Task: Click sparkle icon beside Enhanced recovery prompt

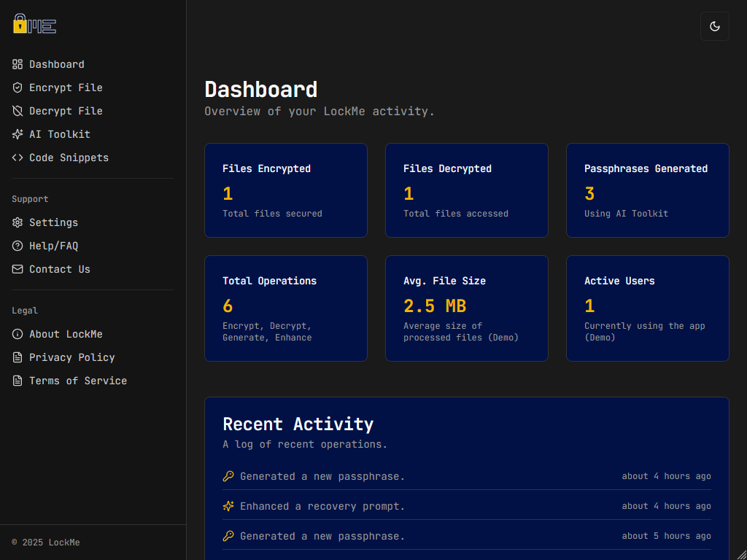Action: 228,506
